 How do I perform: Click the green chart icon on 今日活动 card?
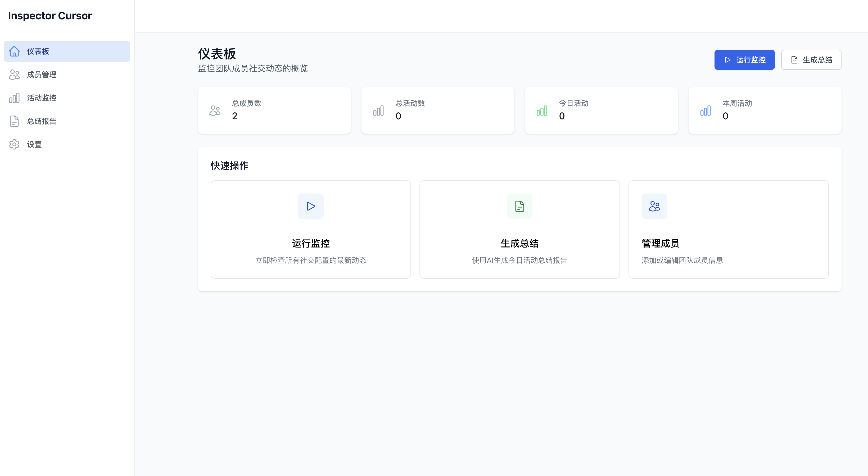tap(541, 110)
